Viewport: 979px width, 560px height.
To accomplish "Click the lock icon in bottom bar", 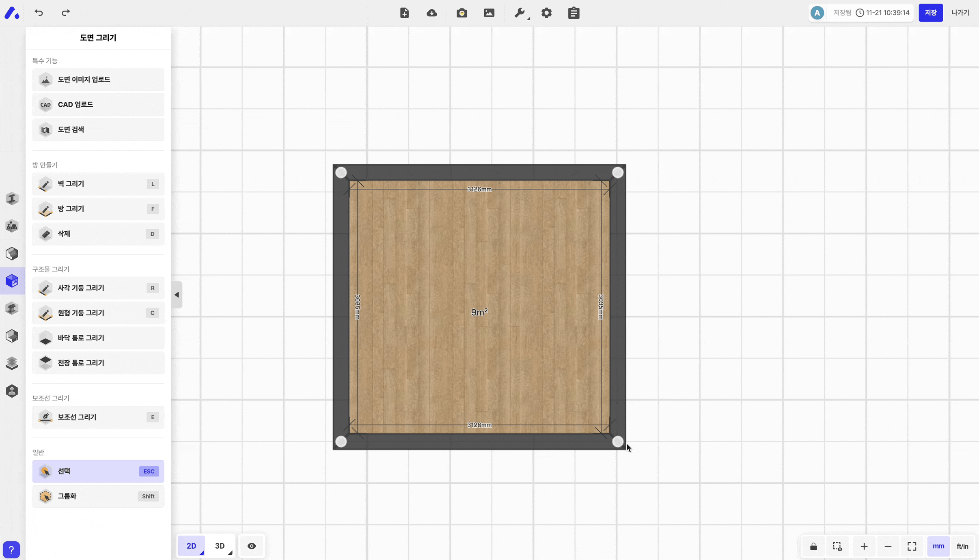I will pos(813,546).
